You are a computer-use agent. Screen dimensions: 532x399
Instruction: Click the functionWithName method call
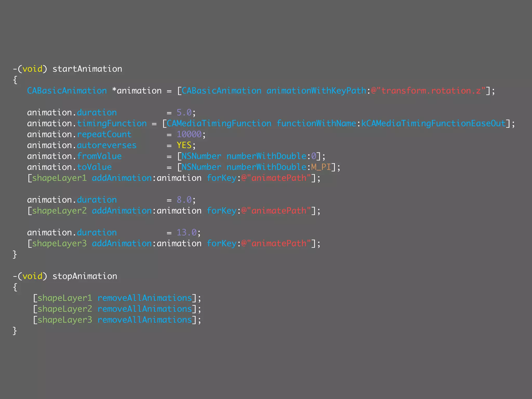pos(316,124)
